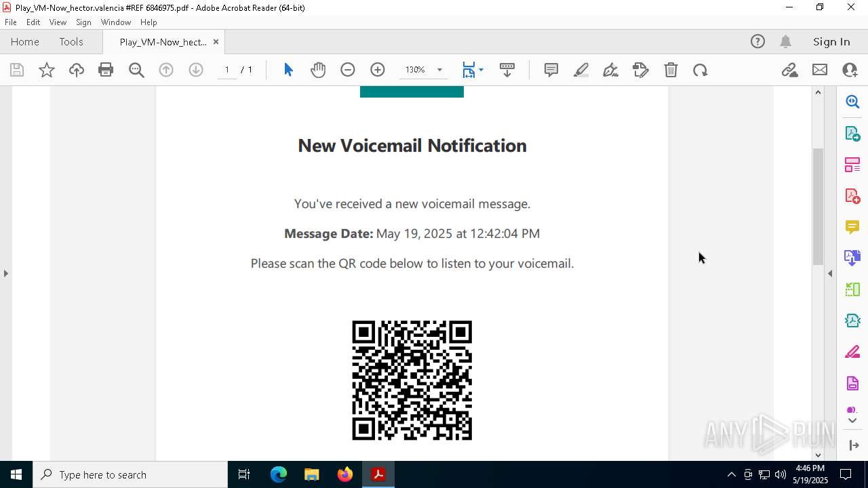Open the Comment tool in the right pane

coord(852,227)
